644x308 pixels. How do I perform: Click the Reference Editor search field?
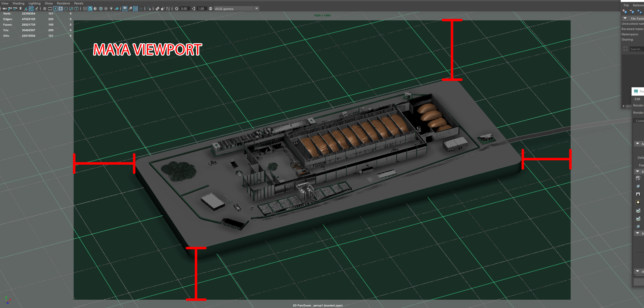click(x=637, y=49)
